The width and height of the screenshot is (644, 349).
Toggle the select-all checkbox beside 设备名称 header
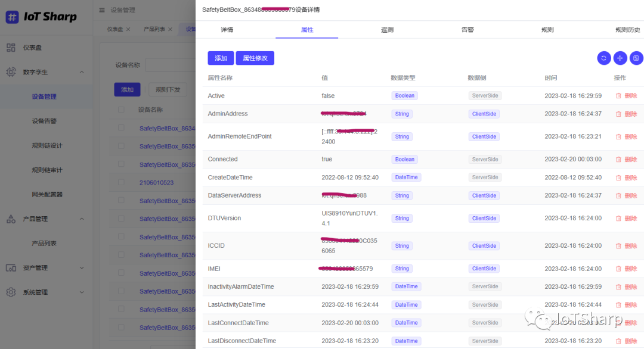122,110
